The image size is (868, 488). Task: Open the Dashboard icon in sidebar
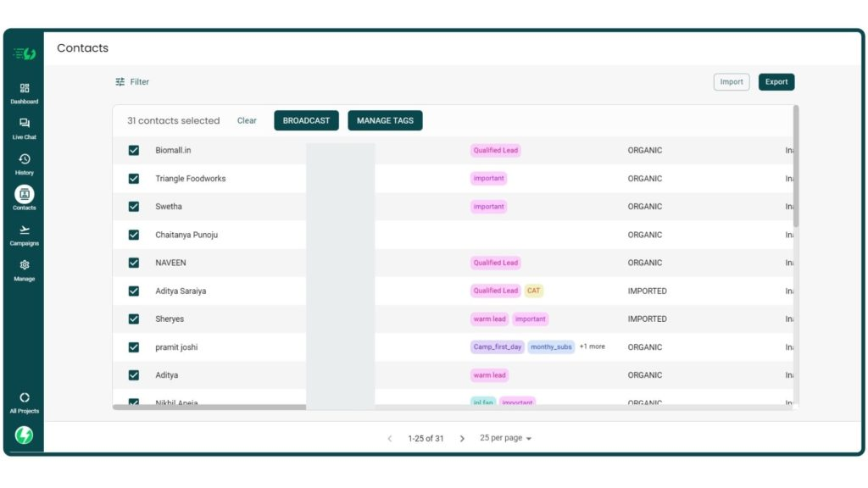pos(24,89)
